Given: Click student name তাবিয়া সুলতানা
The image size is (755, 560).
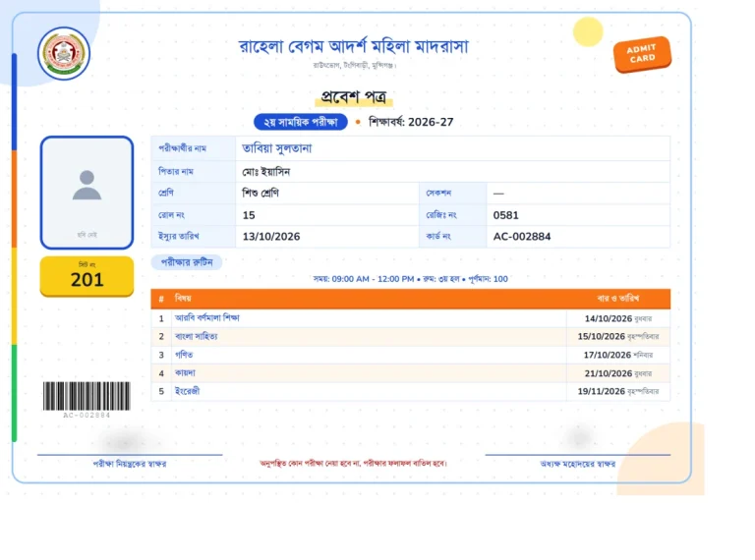Looking at the screenshot, I should pos(277,148).
